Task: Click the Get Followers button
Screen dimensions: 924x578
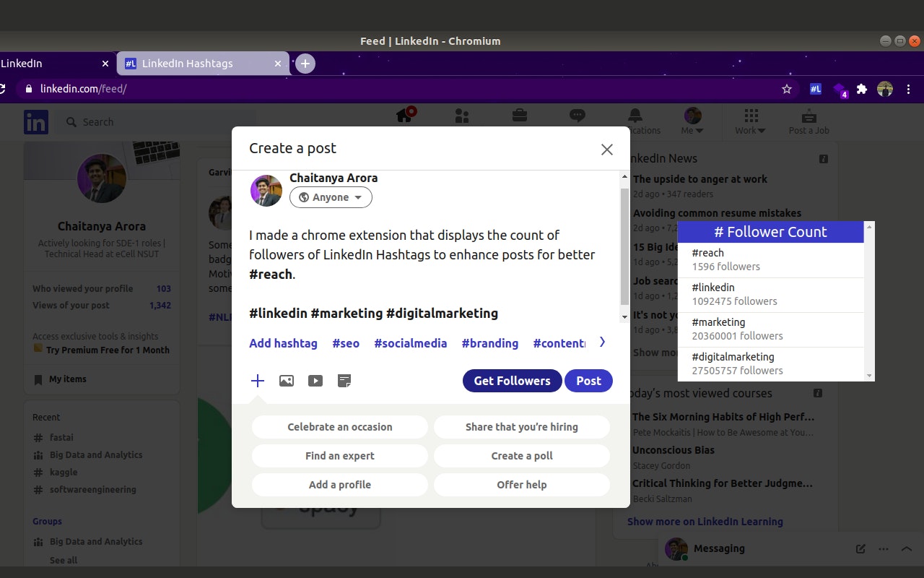Action: point(512,381)
